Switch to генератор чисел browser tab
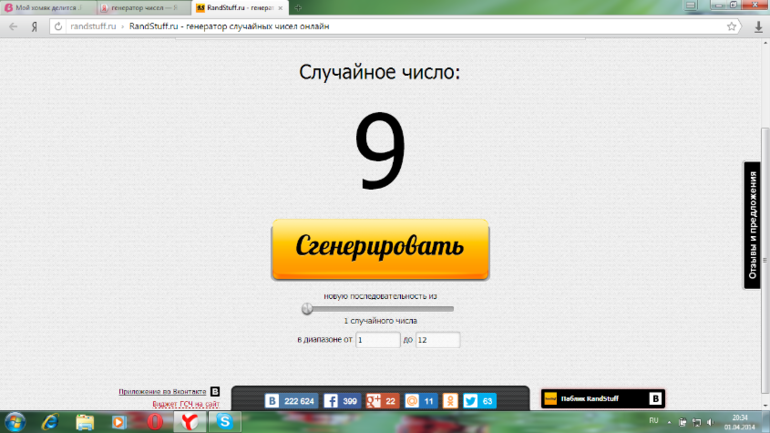770x433 pixels. point(143,8)
